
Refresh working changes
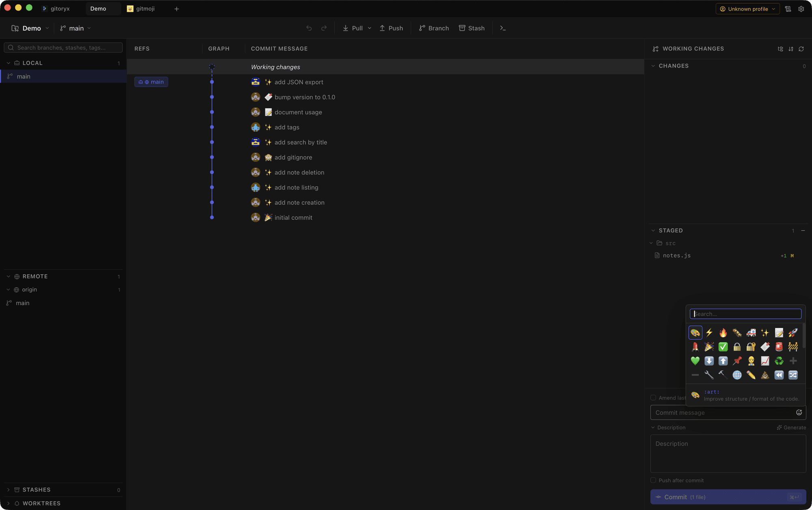pyautogui.click(x=801, y=49)
